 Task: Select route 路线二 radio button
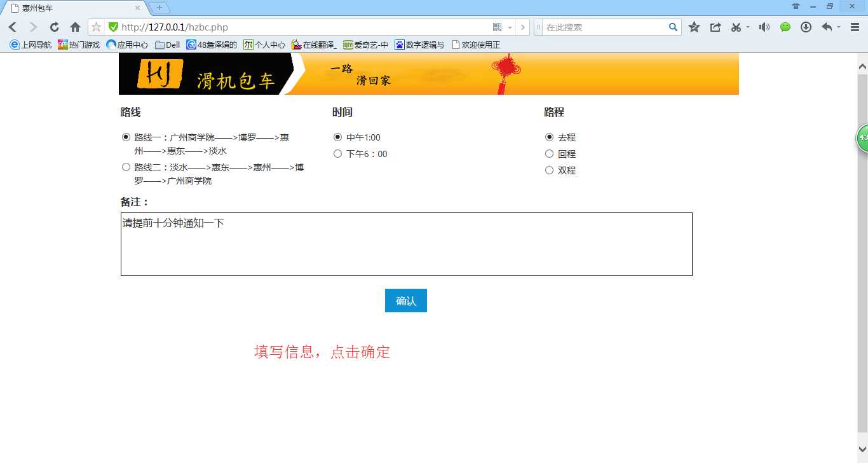tap(126, 167)
